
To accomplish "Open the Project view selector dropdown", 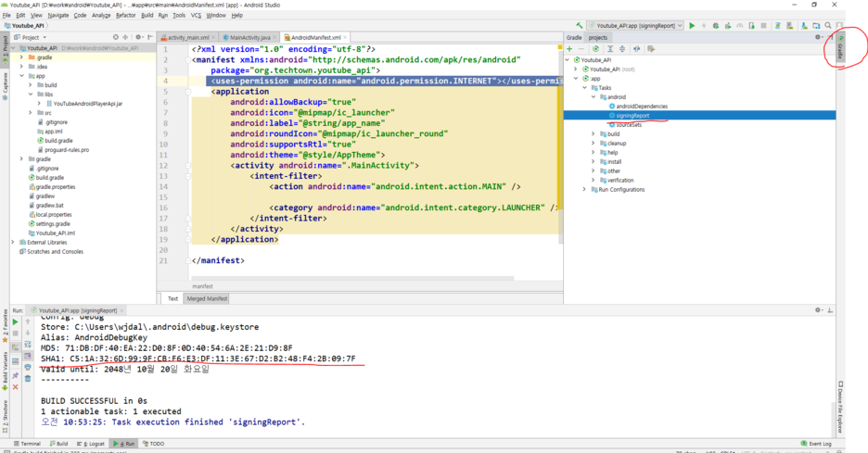I will [x=31, y=38].
